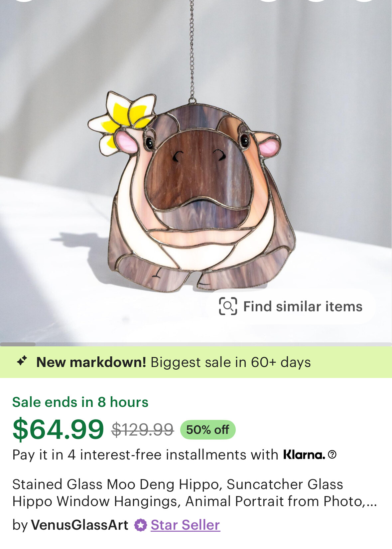Tap the Sale ends in 8 hours text

[x=80, y=402]
